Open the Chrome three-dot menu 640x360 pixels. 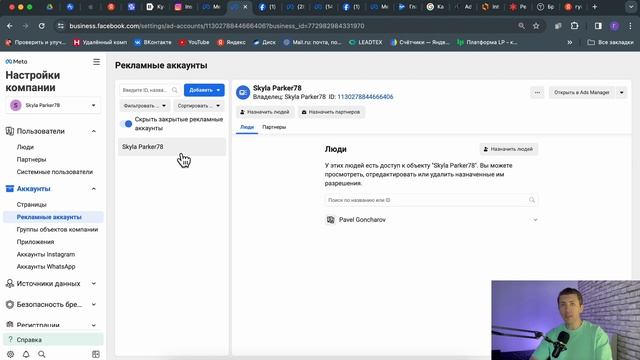coord(630,26)
